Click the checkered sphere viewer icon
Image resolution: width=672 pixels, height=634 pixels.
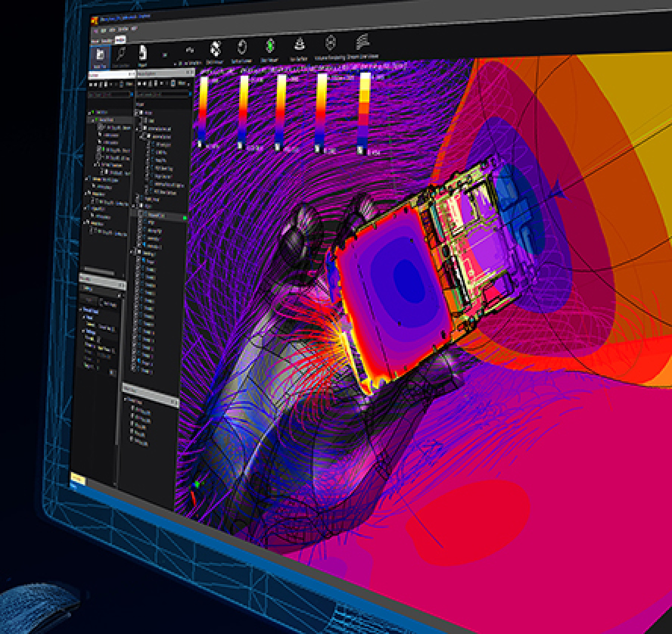coord(215,50)
